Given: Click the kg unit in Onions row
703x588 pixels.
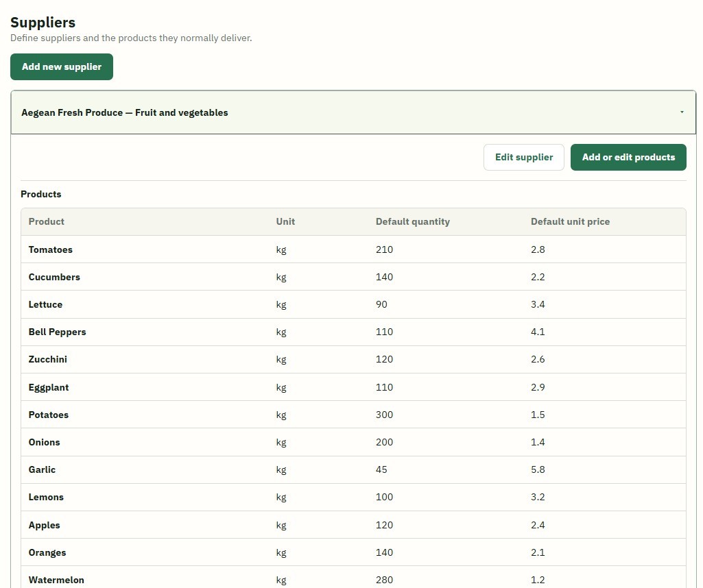Looking at the screenshot, I should 281,443.
